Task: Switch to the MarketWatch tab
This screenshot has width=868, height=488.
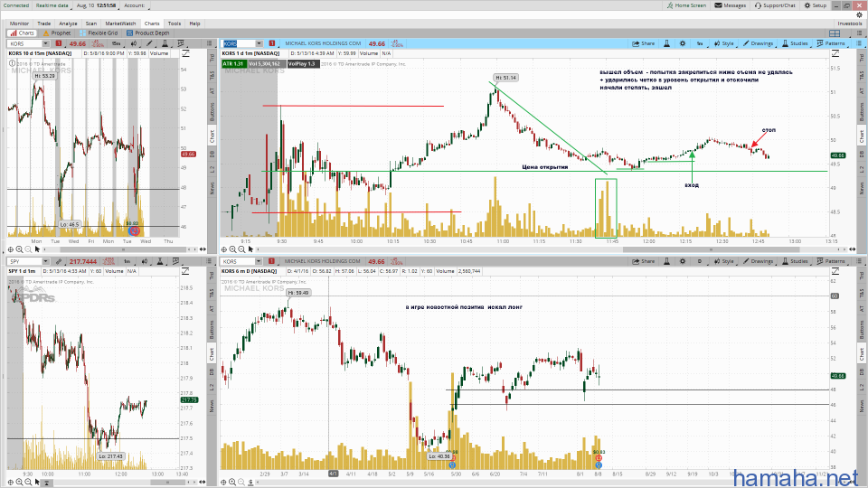Action: pos(120,23)
